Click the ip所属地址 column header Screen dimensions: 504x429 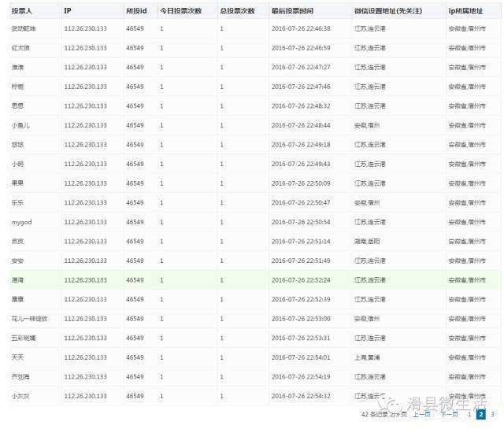tap(465, 11)
